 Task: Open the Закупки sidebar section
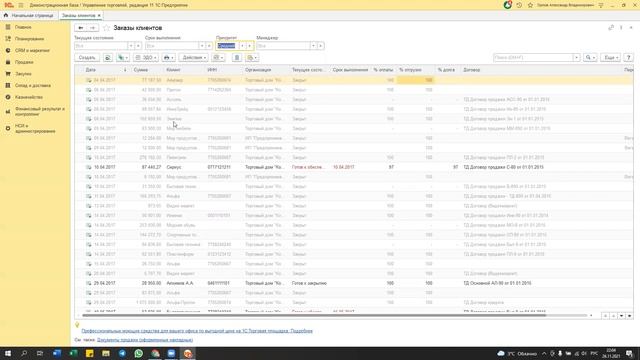pos(23,74)
